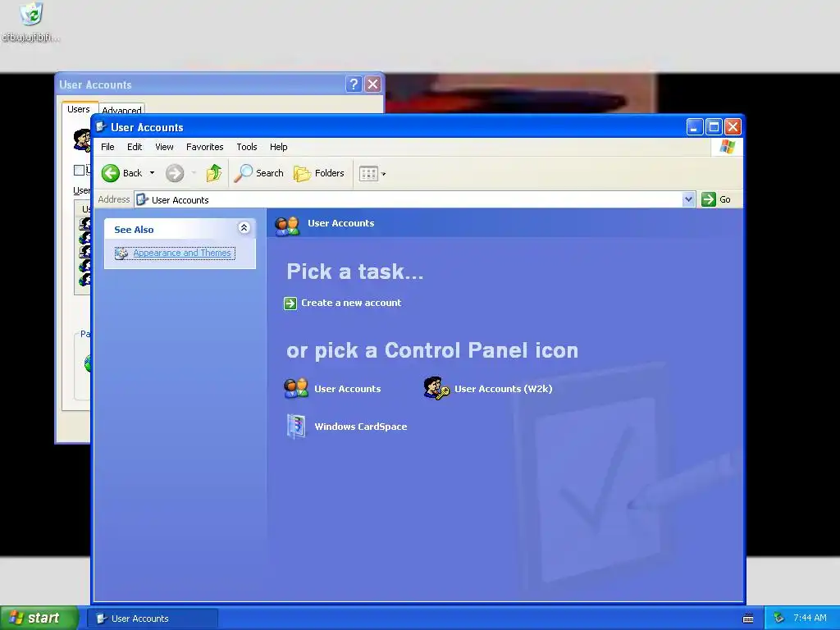Collapse the See Also panel
The height and width of the screenshot is (630, 840).
click(244, 228)
